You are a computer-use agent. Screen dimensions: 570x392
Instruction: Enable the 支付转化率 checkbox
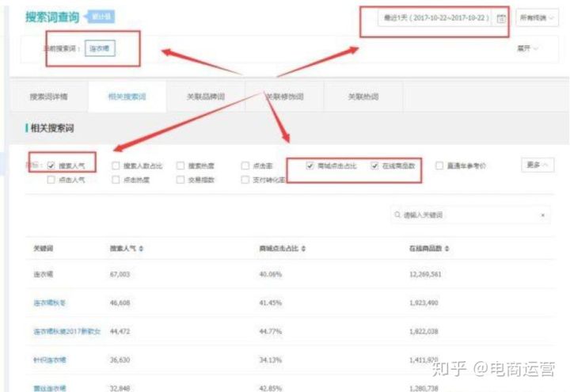(x=245, y=180)
